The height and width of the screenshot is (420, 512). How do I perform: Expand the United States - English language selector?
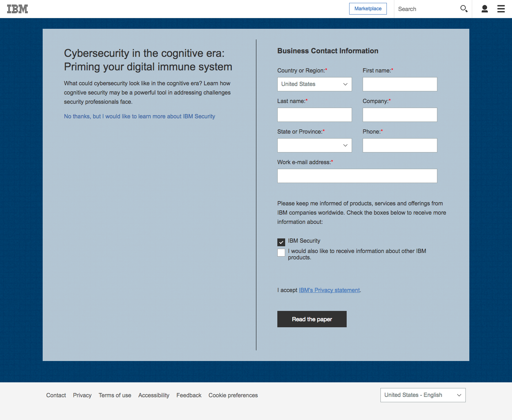(423, 395)
